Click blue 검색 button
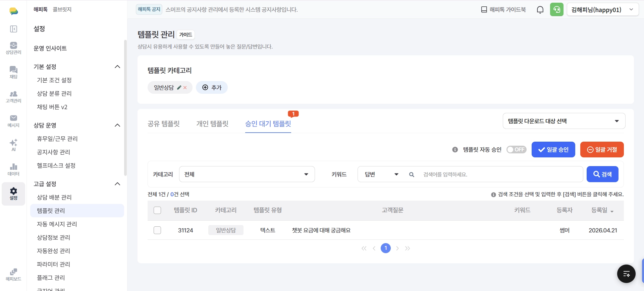This screenshot has height=291, width=644. (602, 174)
